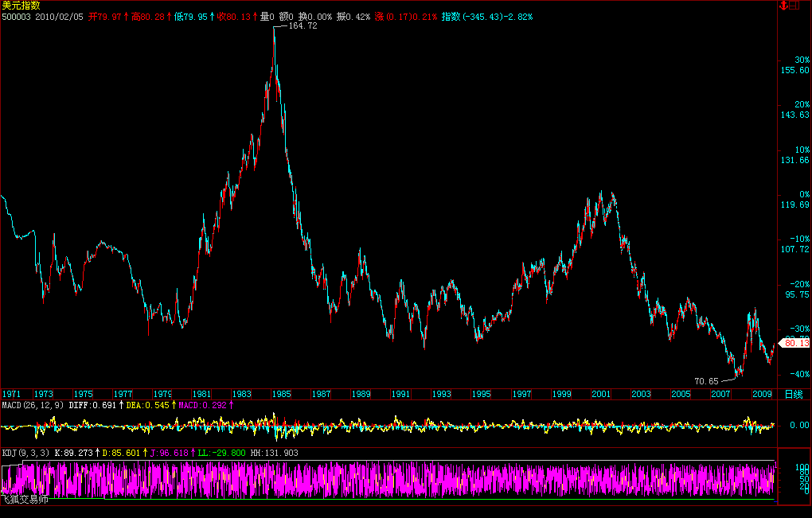Click the 0.00 MACD axis label
The height and width of the screenshot is (518, 812).
[799, 425]
